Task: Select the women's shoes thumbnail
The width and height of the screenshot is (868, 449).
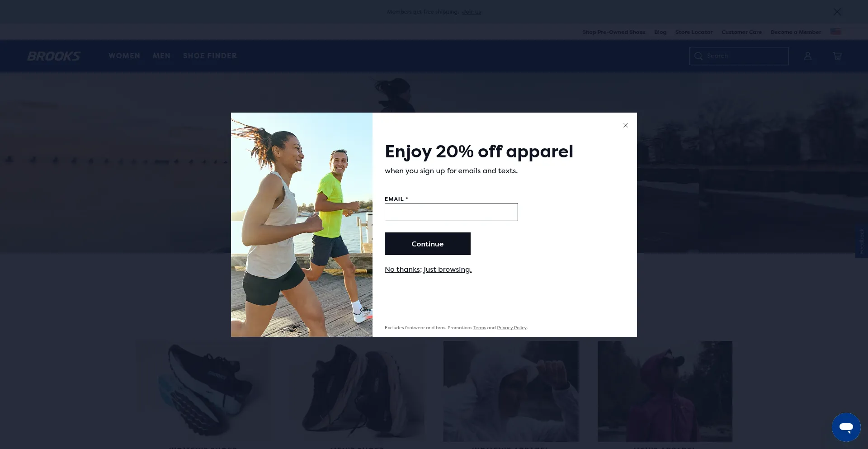Action: tap(203, 391)
